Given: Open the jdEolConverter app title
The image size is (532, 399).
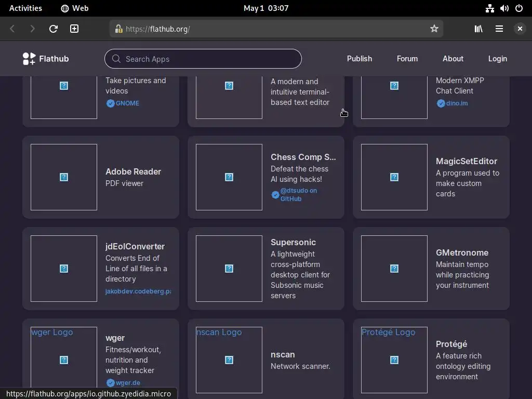Looking at the screenshot, I should pos(135,246).
